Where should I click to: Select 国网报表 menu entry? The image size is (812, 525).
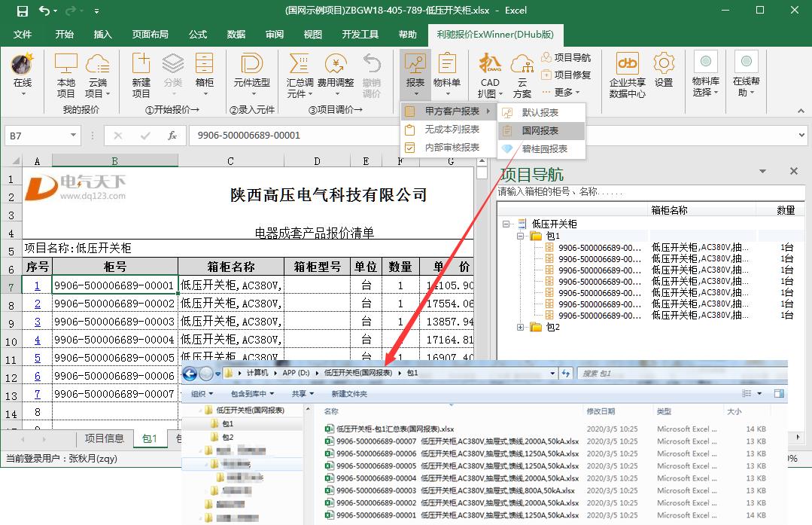[x=541, y=130]
